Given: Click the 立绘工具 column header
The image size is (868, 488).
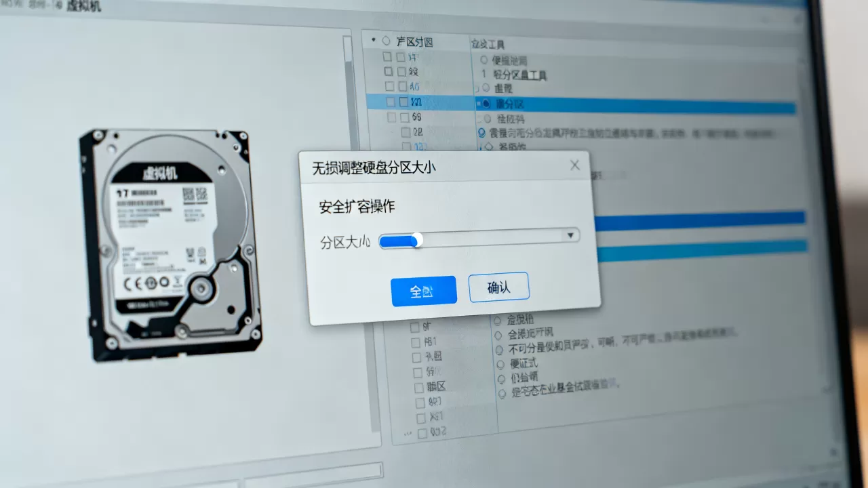Looking at the screenshot, I should point(488,44).
